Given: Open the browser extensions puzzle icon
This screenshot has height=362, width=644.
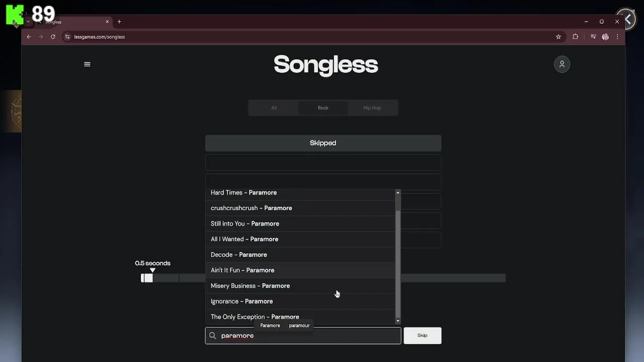Looking at the screenshot, I should coord(576,37).
